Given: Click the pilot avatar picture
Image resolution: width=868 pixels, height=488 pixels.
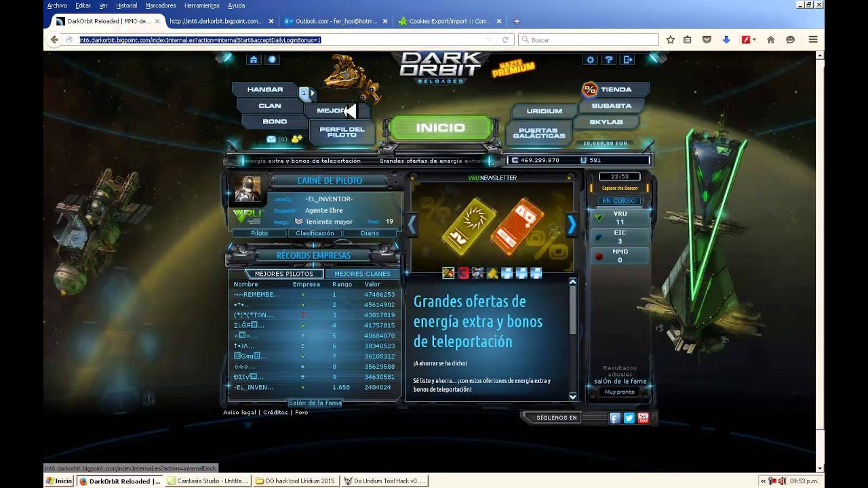Looking at the screenshot, I should (247, 188).
